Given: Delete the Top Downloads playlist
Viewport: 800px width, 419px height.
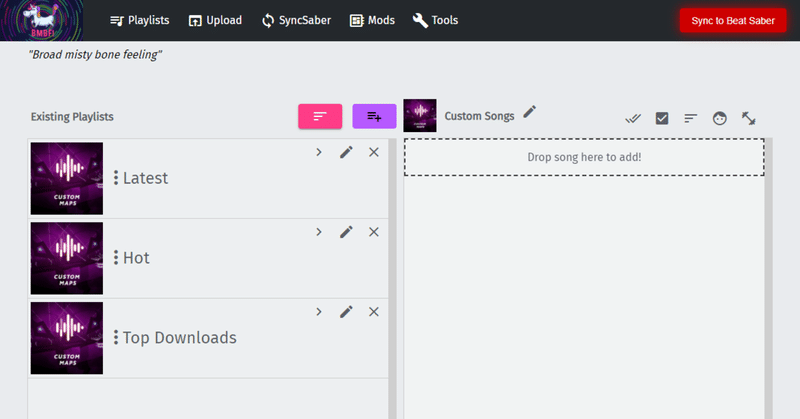Looking at the screenshot, I should 374,312.
